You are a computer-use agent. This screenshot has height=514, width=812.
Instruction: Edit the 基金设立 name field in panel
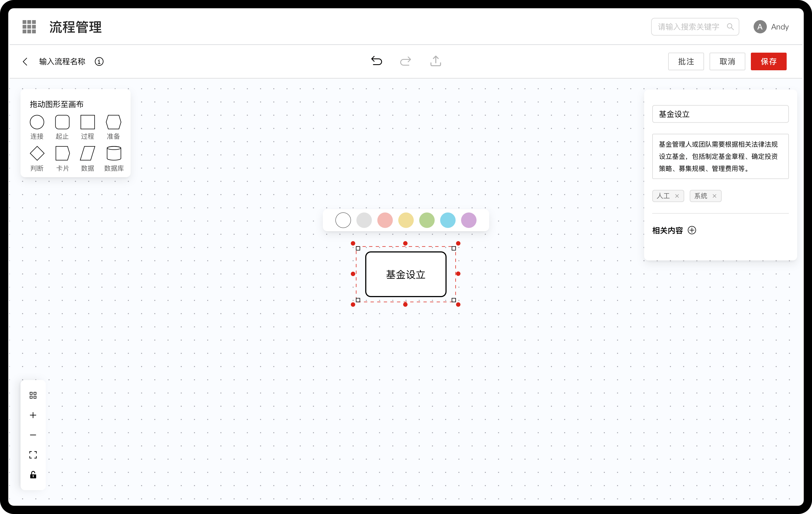click(720, 114)
